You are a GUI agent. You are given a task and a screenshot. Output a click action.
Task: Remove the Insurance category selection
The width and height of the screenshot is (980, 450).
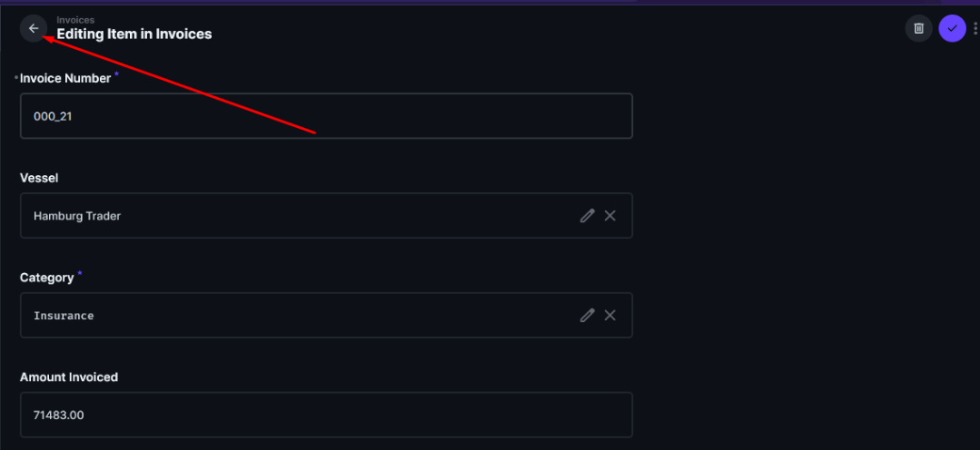(x=610, y=315)
